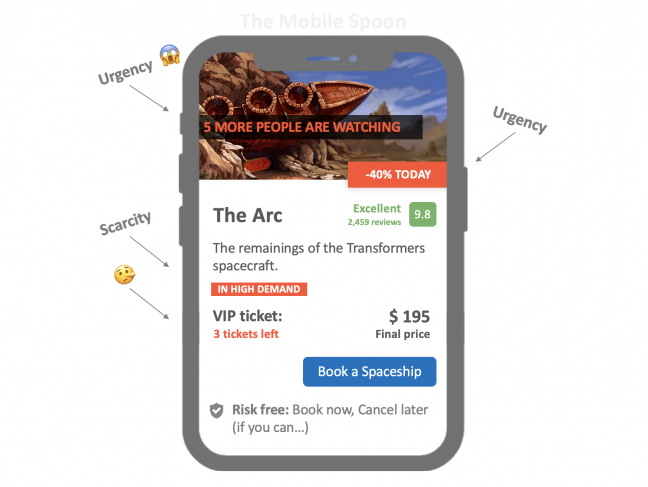
Task: Click the screaming face emoji
Action: pyautogui.click(x=169, y=56)
